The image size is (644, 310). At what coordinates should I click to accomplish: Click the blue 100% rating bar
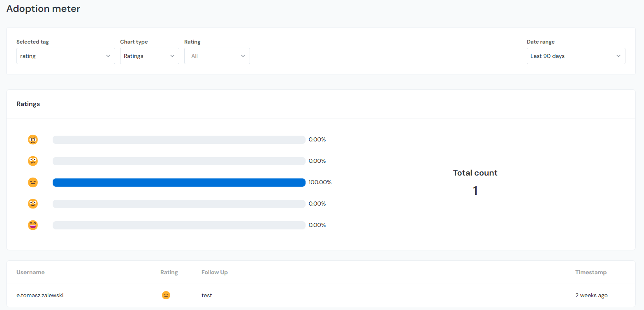(x=179, y=183)
